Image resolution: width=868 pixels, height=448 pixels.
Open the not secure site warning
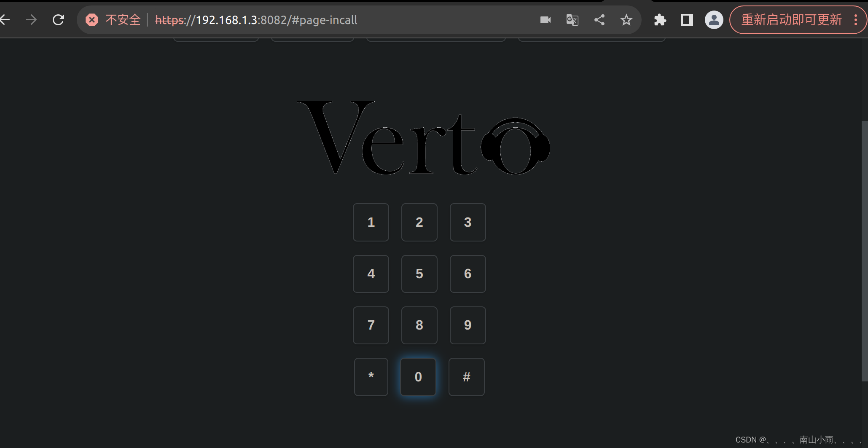113,20
